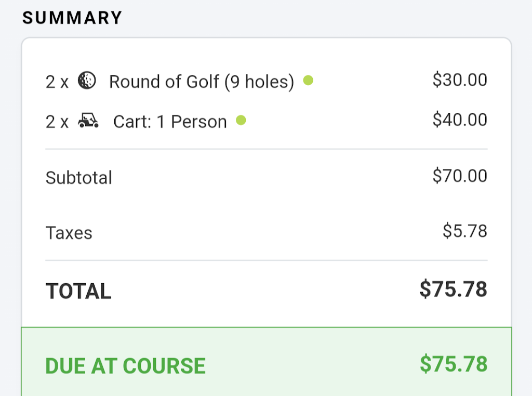
Task: Click the 2 x quantity for Round of Golf
Action: (57, 82)
